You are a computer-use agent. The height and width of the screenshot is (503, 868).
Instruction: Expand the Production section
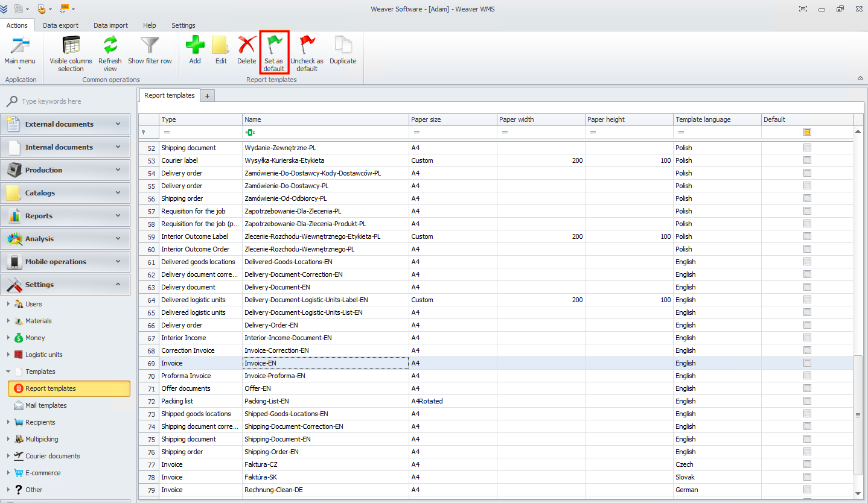click(x=65, y=170)
